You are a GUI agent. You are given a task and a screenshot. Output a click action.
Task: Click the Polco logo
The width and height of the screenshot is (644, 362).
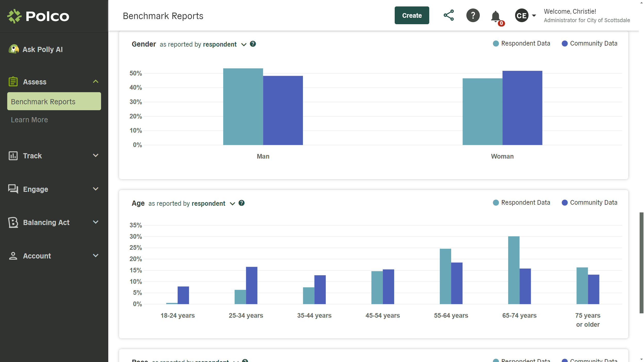pos(38,16)
